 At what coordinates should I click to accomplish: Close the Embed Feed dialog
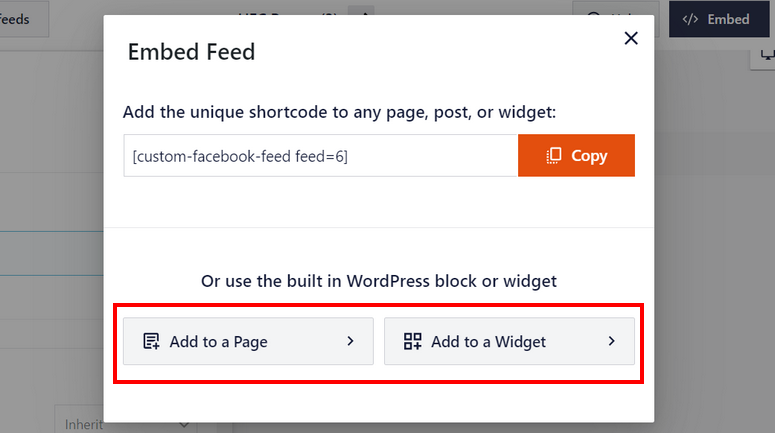click(631, 39)
